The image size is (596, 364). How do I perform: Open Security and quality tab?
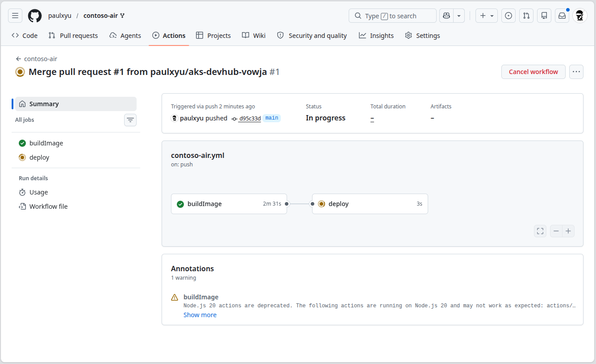tap(312, 35)
